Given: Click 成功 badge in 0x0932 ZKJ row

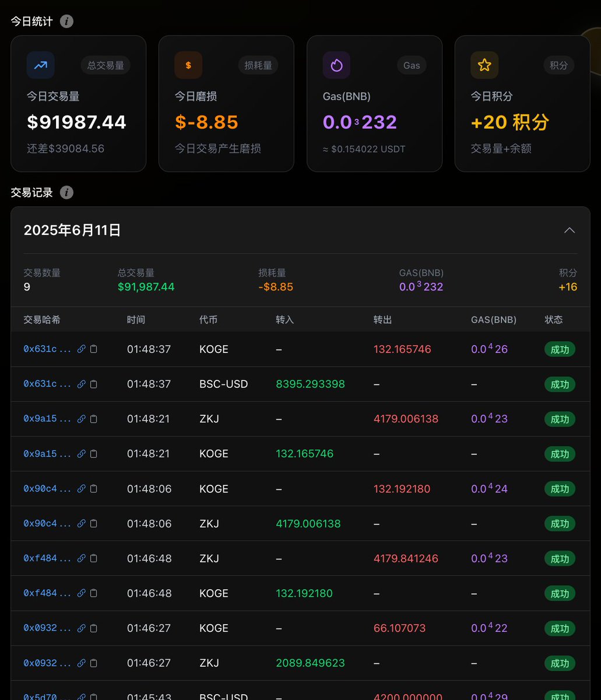Looking at the screenshot, I should (560, 663).
